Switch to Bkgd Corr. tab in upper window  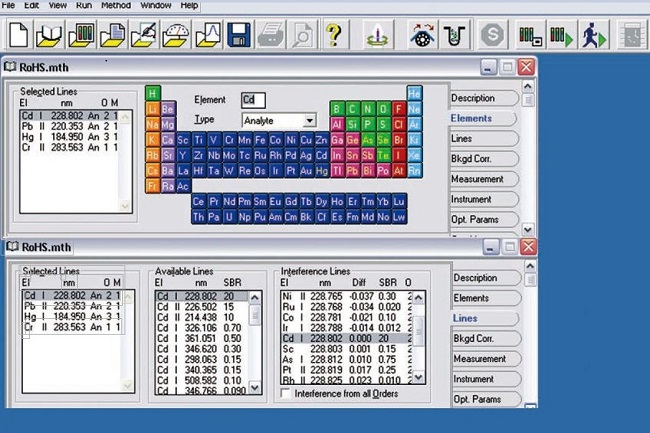click(x=480, y=158)
